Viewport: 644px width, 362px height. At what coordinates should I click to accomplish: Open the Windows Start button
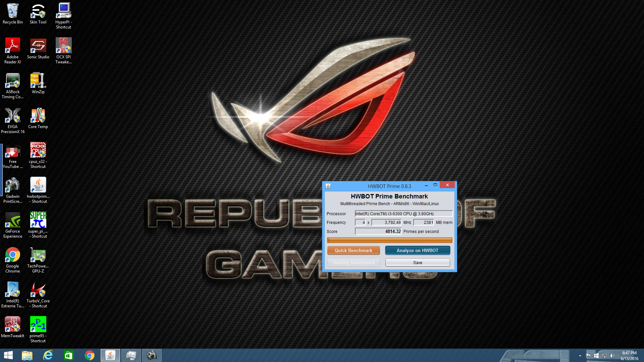tap(8, 355)
